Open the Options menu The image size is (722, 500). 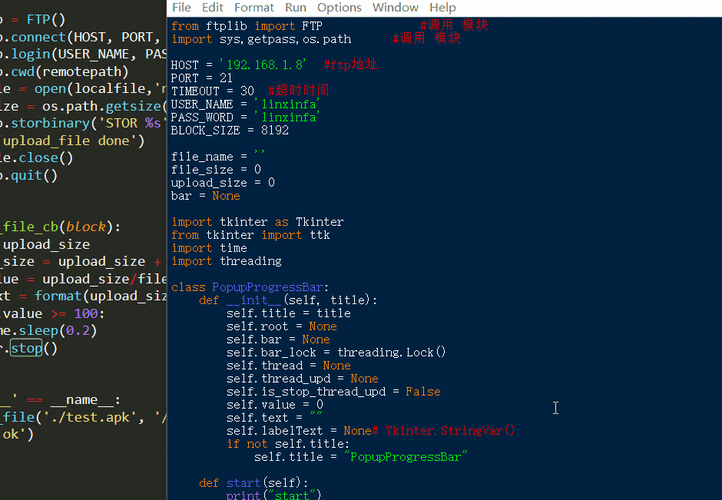coord(339,7)
